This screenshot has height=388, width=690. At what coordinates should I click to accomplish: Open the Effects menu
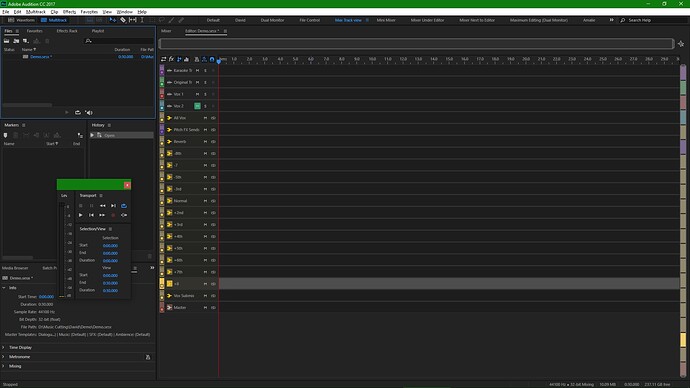[x=69, y=12]
